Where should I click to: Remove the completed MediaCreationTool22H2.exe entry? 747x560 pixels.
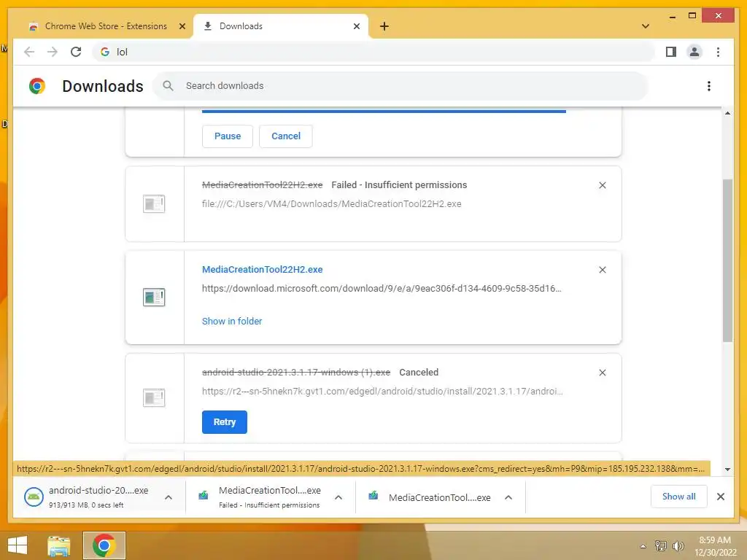602,270
